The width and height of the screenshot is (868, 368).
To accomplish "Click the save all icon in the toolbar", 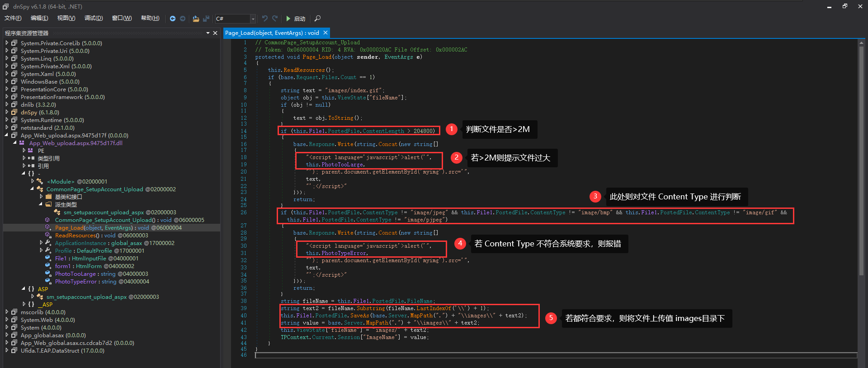I will [x=206, y=19].
